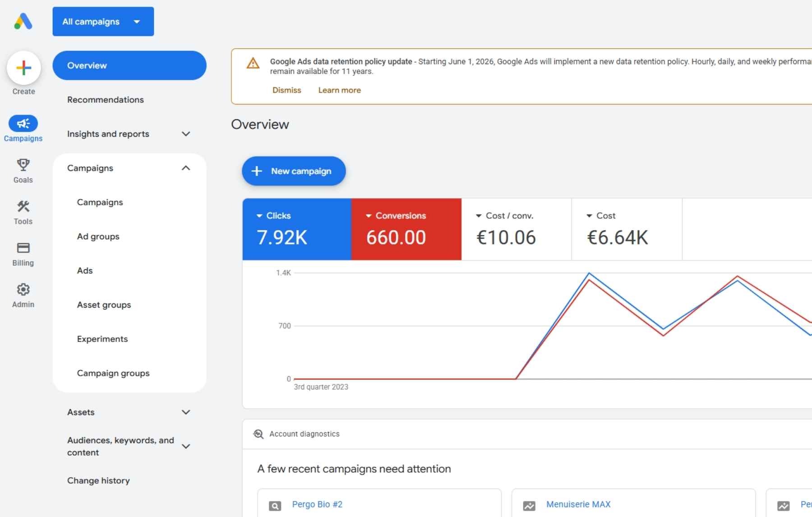The image size is (812, 517).
Task: Go to Ad groups
Action: click(x=98, y=236)
